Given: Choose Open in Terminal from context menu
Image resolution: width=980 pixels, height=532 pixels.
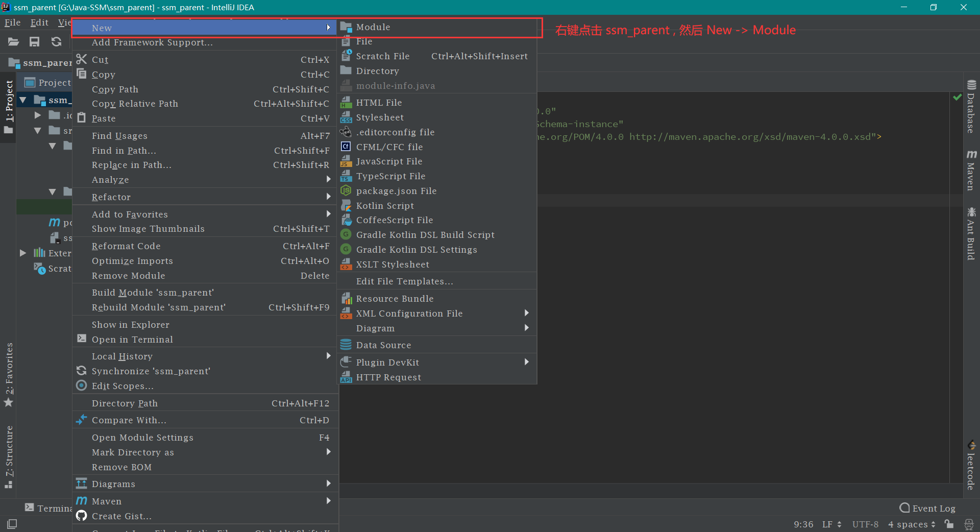Looking at the screenshot, I should [x=132, y=340].
